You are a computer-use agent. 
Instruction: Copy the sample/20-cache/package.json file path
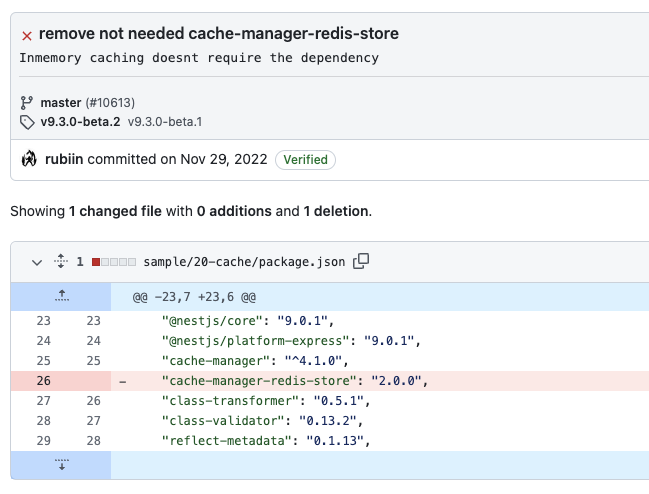pos(361,261)
